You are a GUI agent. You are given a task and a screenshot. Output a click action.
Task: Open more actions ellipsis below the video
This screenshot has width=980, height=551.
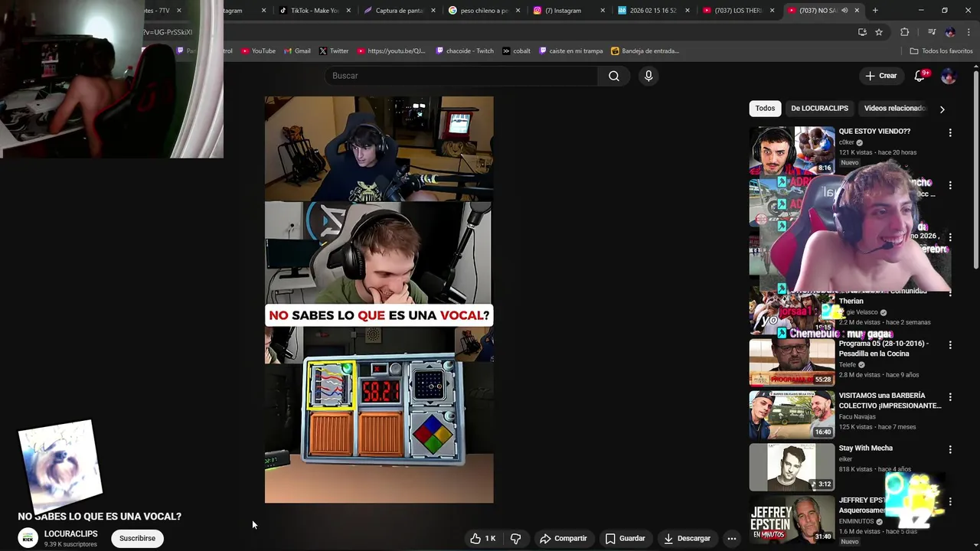[x=732, y=539]
